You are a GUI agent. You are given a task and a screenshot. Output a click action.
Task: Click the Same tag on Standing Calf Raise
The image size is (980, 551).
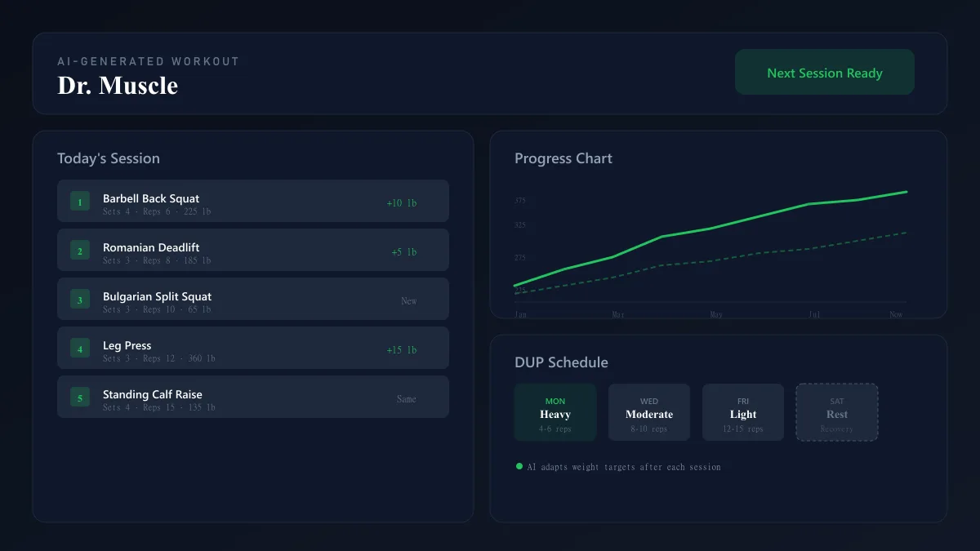407,399
